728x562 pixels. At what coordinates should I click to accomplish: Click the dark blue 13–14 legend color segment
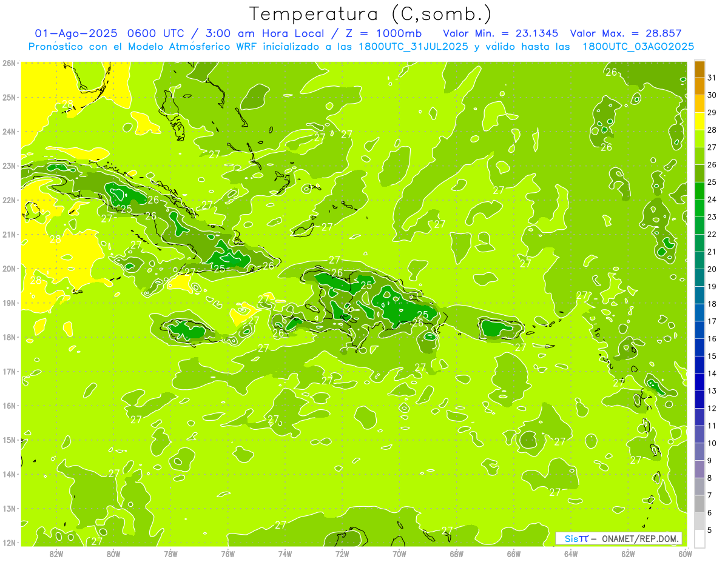(699, 382)
